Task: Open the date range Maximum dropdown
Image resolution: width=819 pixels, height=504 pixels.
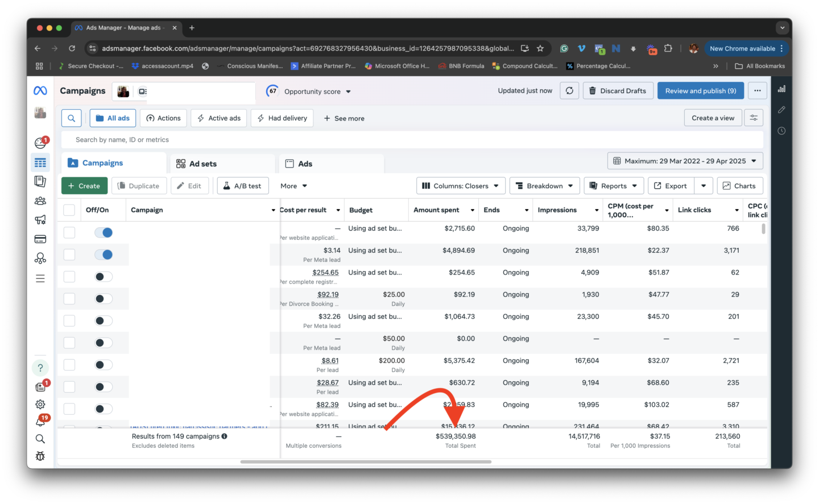Action: tap(685, 161)
